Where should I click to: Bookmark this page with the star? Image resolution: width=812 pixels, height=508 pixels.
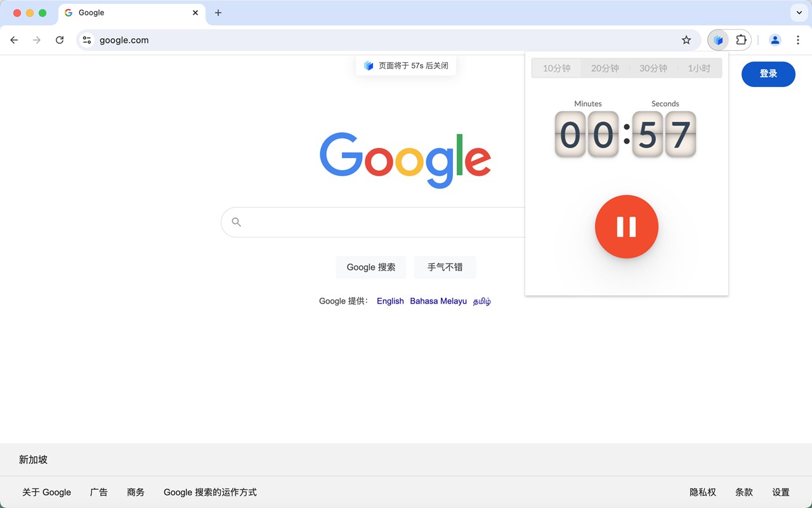pyautogui.click(x=686, y=40)
